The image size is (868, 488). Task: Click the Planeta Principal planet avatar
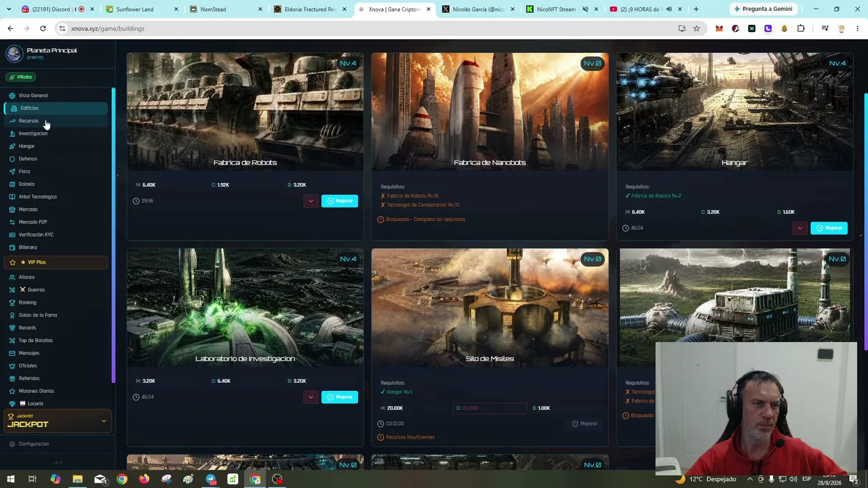coord(14,54)
